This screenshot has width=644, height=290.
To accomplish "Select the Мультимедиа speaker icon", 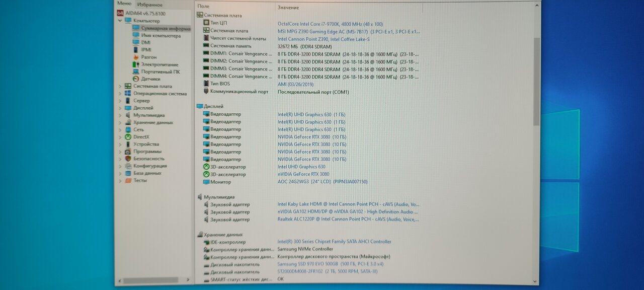I will tap(128, 115).
